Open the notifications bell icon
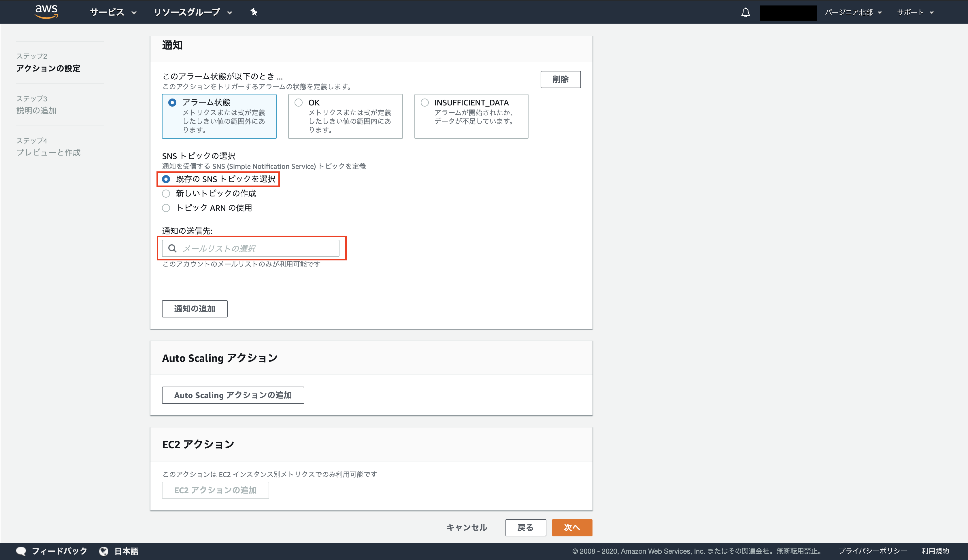968x560 pixels. tap(745, 13)
